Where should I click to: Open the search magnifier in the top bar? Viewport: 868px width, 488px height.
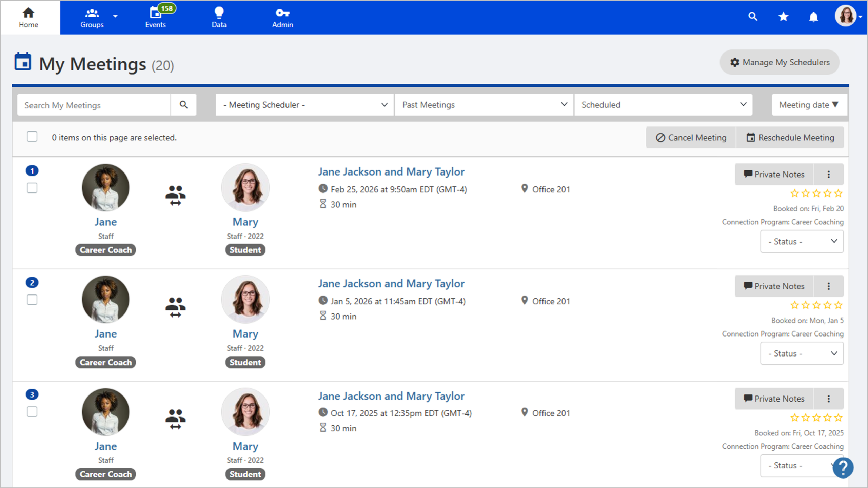tap(753, 16)
